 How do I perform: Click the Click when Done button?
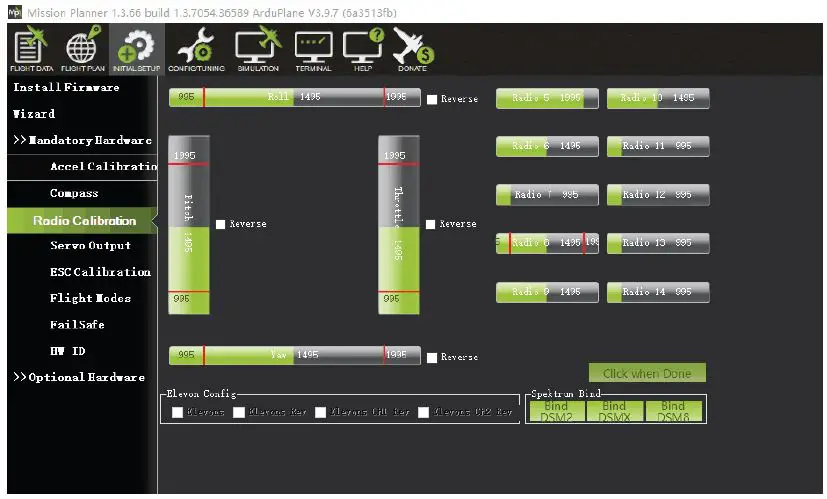pos(647,373)
